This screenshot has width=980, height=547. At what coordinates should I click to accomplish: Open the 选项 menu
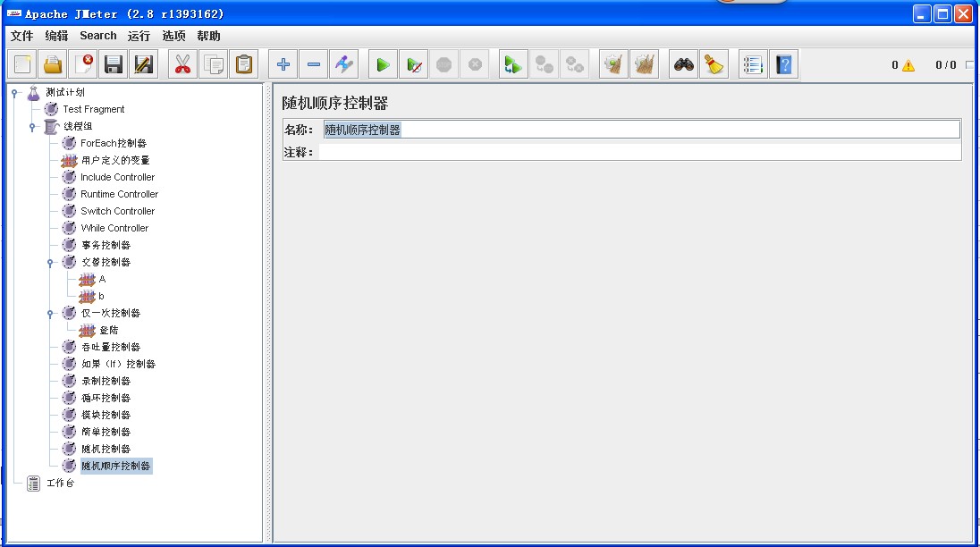tap(173, 37)
